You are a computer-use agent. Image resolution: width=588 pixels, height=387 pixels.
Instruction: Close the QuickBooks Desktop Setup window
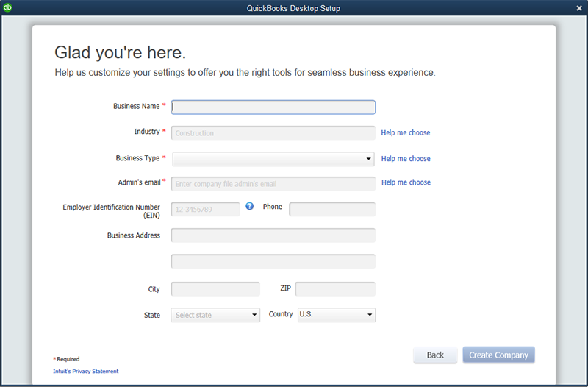(579, 8)
